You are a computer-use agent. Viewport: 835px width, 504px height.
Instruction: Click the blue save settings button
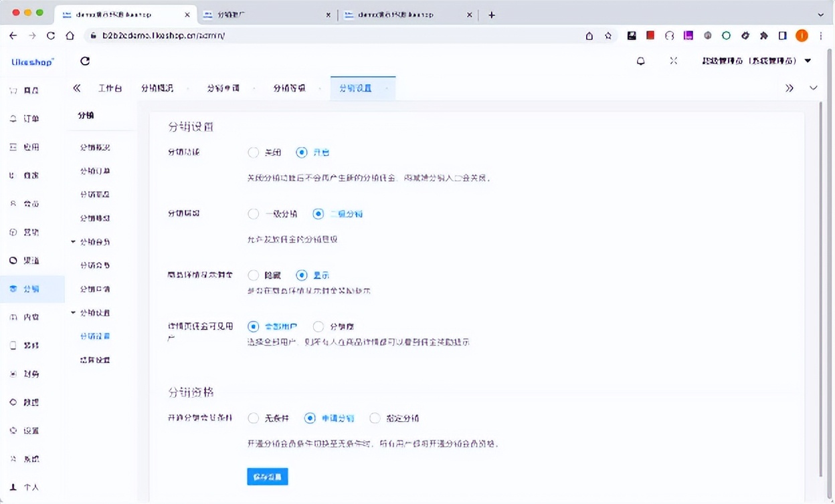tap(268, 477)
